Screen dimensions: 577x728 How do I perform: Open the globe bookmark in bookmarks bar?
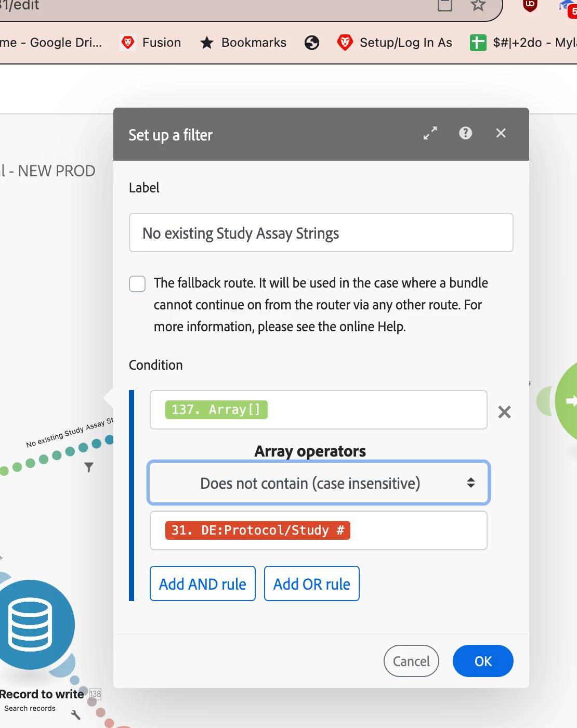[312, 43]
